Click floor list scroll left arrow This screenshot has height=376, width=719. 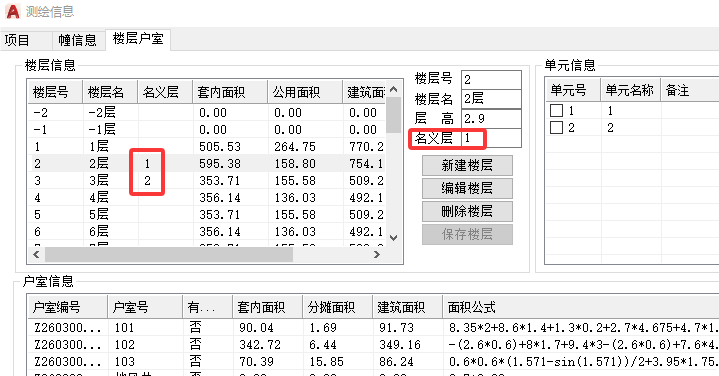tap(36, 254)
